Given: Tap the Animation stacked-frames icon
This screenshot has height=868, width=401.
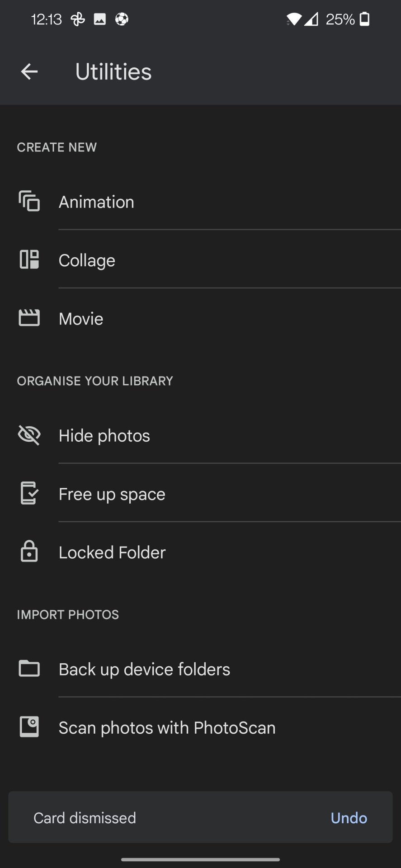Looking at the screenshot, I should [x=29, y=202].
